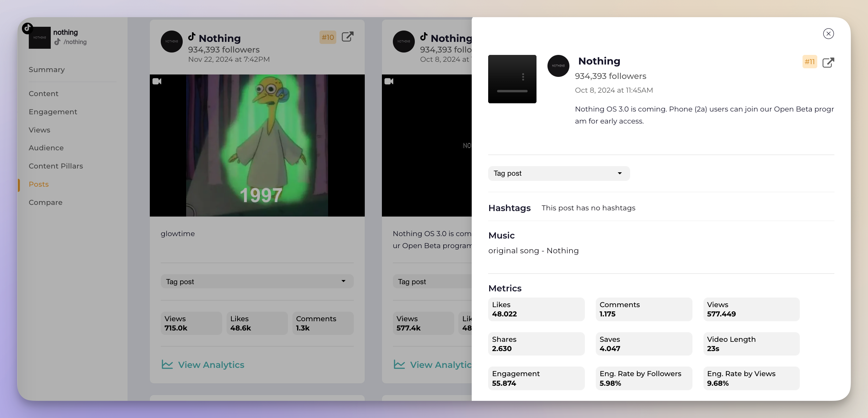Select Views in the sidebar
Screen dimensions: 868x418
point(39,130)
